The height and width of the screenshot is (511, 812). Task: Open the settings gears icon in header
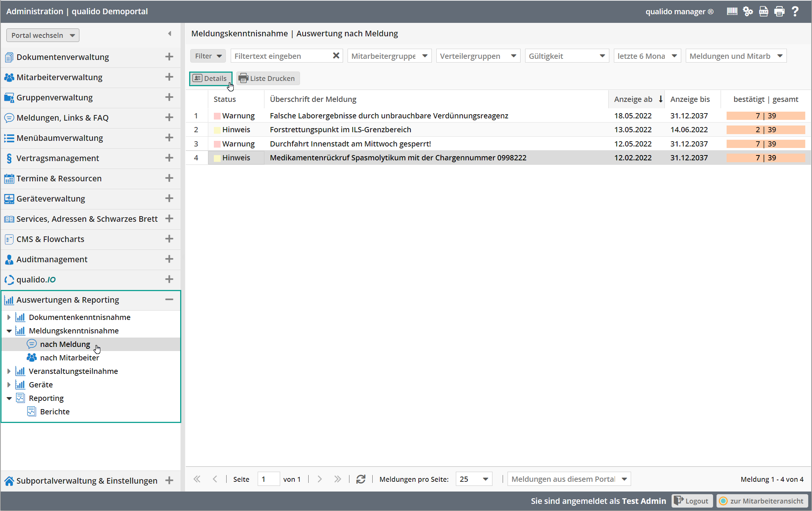[x=748, y=12]
